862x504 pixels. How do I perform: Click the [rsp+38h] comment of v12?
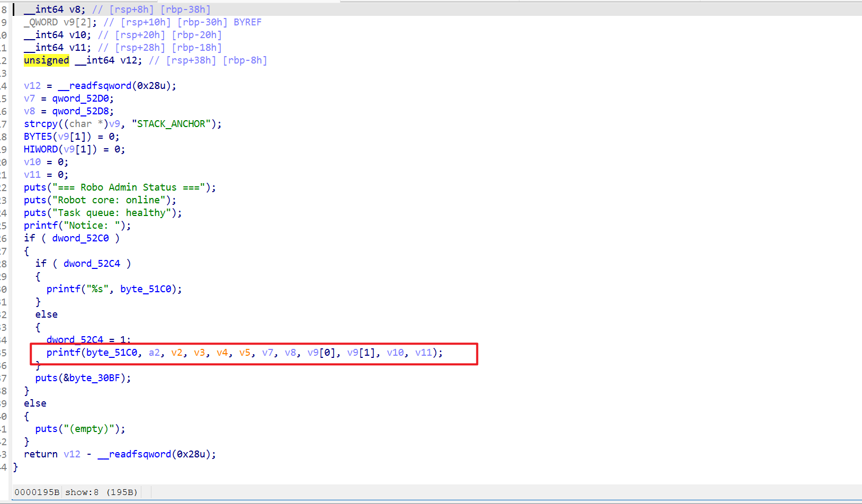click(191, 60)
